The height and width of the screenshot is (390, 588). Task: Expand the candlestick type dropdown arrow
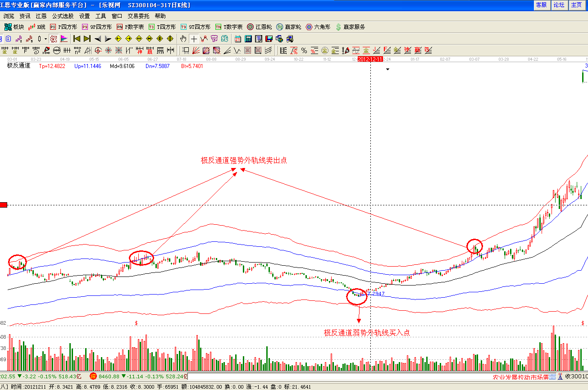point(46,39)
